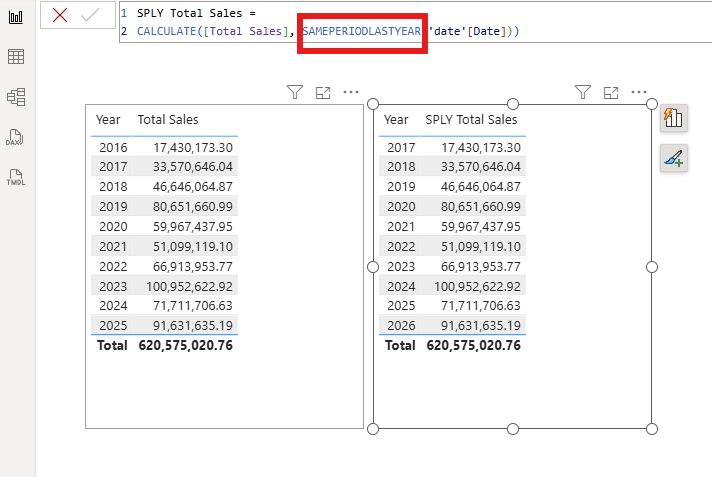Open filter icon on SPLY Total Sales table
Screen dimensions: 712x477
583,92
